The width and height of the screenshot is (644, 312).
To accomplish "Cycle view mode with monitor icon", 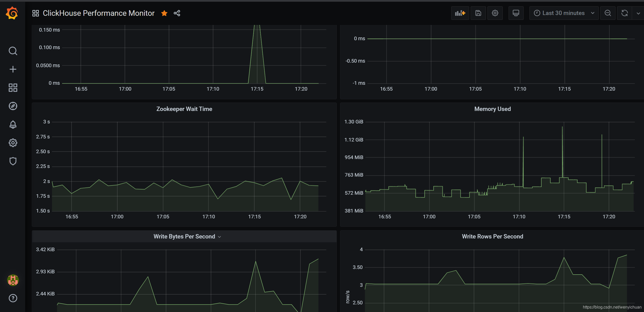I will (x=516, y=13).
